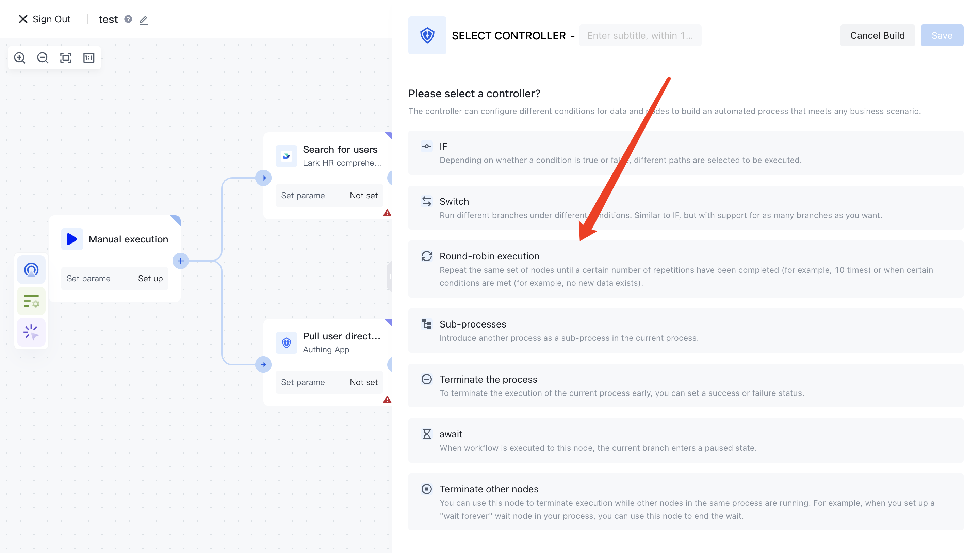Click the zoom out magnifier icon
The image size is (980, 553).
click(x=43, y=58)
